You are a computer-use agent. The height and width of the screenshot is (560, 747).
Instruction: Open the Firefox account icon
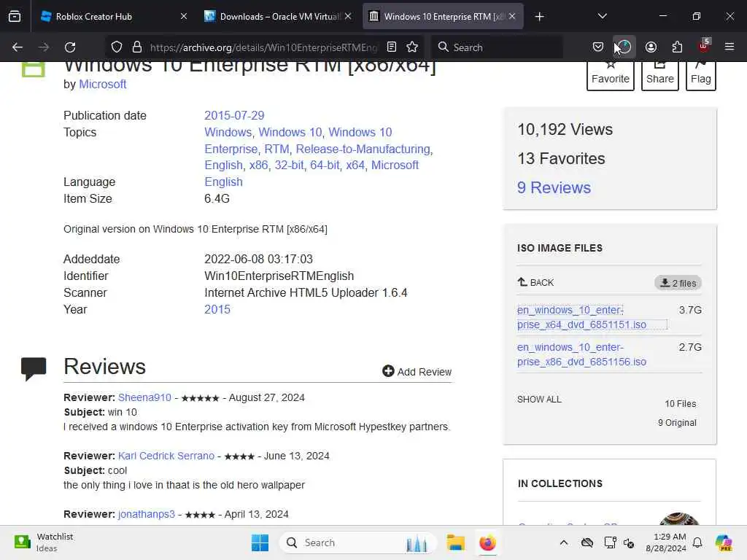651,47
